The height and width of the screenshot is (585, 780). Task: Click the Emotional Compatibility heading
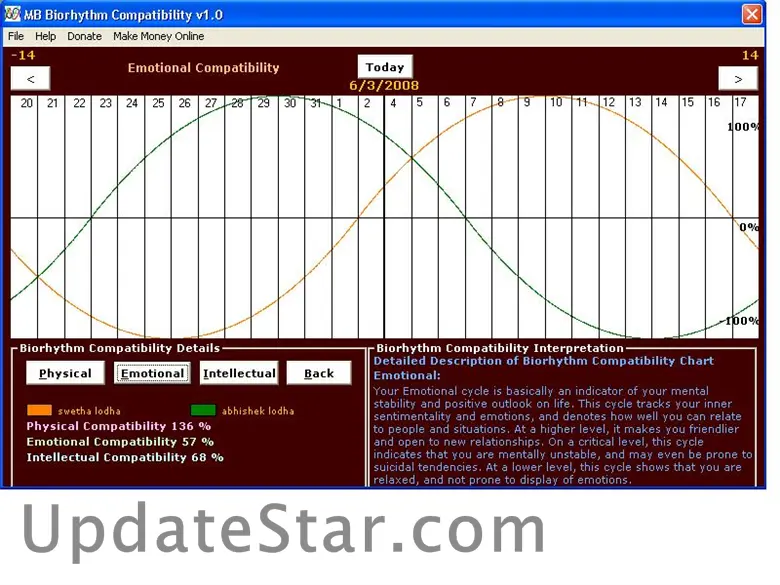click(203, 68)
